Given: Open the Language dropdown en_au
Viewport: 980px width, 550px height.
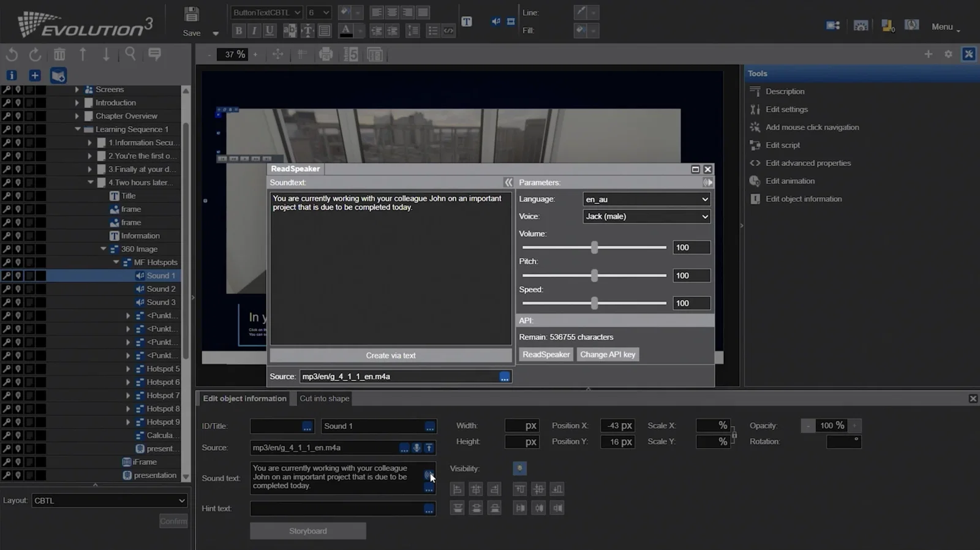Looking at the screenshot, I should coord(646,199).
